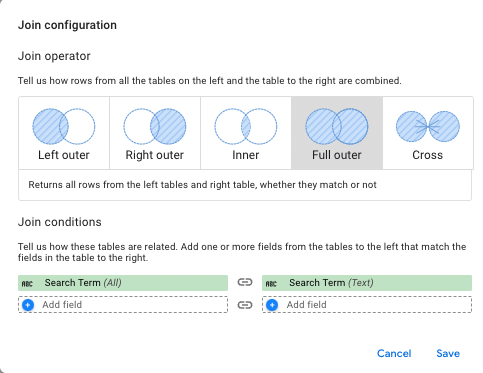Click the chain link icon beside Search Term
Viewport: 483px width, 373px height.
[x=245, y=282]
